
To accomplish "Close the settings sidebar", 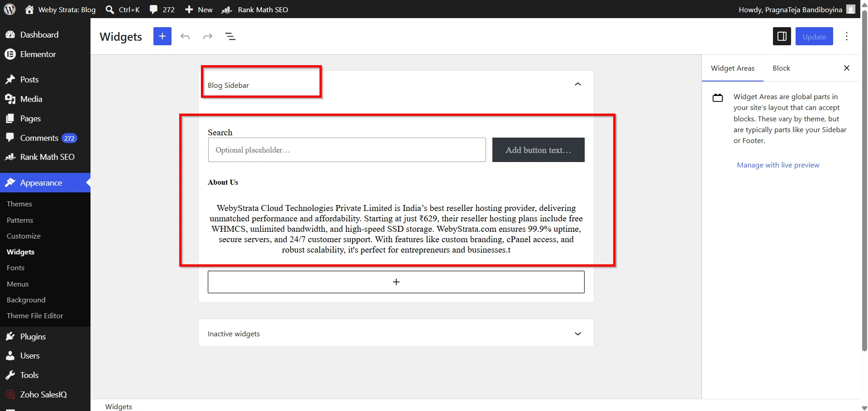I will [x=847, y=68].
